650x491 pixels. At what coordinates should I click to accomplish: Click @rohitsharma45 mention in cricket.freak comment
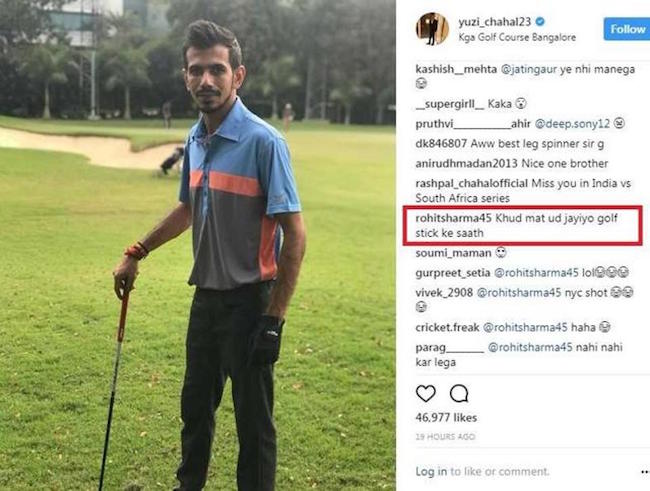[x=525, y=327]
